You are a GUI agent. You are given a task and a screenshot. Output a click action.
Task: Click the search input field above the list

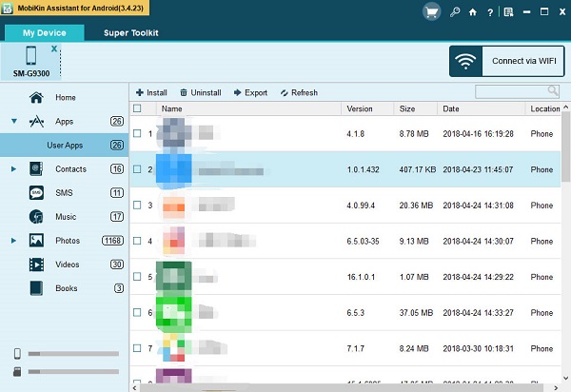coord(514,92)
